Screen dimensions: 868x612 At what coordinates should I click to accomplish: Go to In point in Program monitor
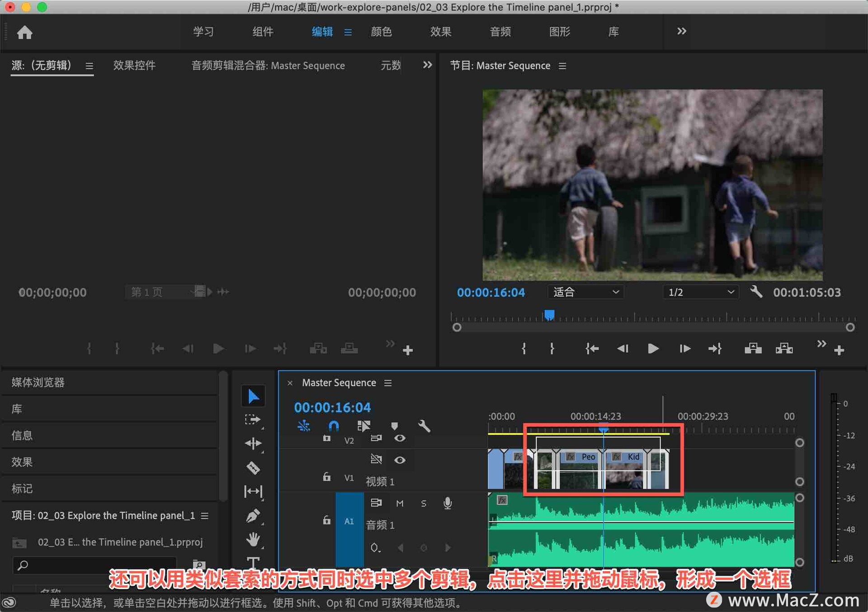(x=591, y=348)
